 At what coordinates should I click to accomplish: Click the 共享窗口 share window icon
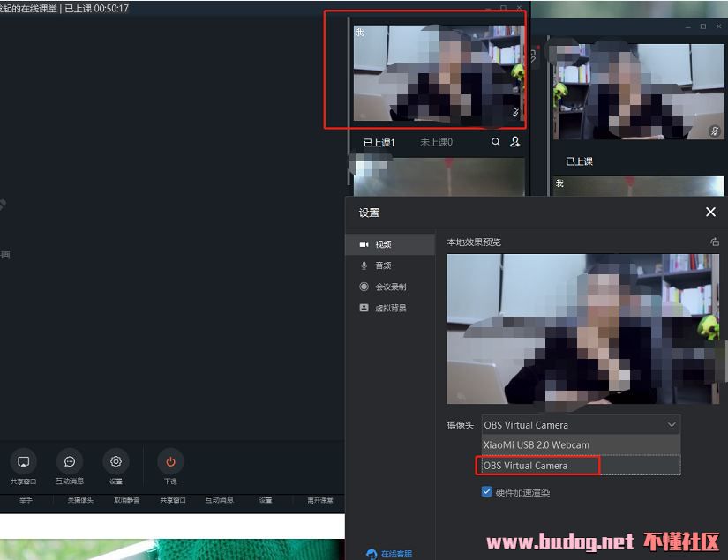[24, 461]
